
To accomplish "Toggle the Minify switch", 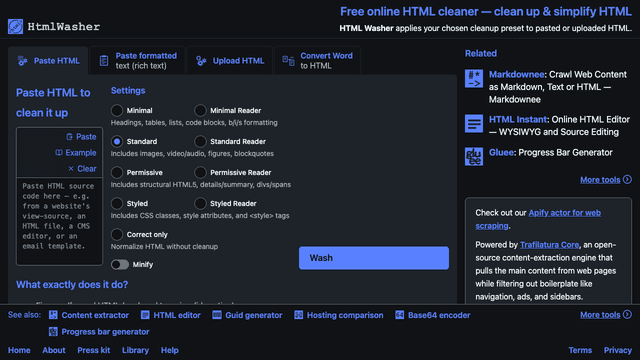I will (x=120, y=264).
